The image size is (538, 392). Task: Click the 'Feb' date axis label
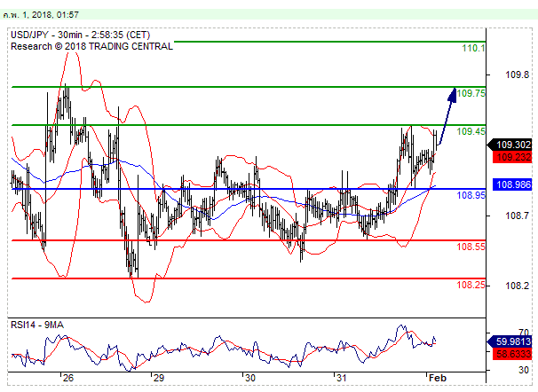pos(438,379)
